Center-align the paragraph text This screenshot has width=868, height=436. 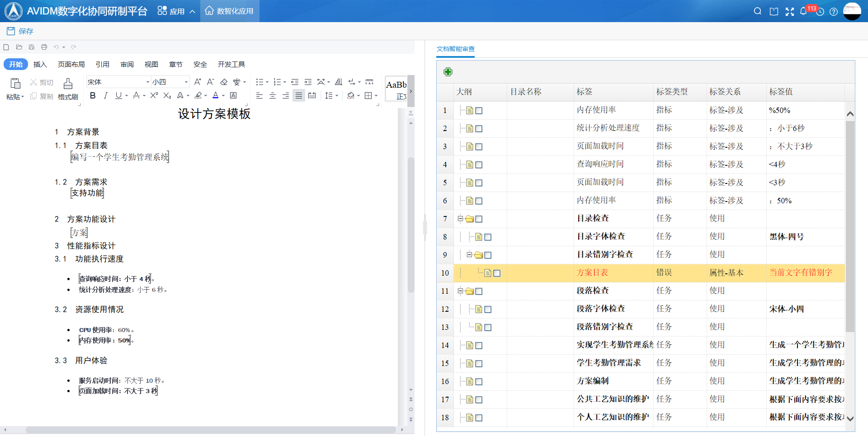(272, 95)
